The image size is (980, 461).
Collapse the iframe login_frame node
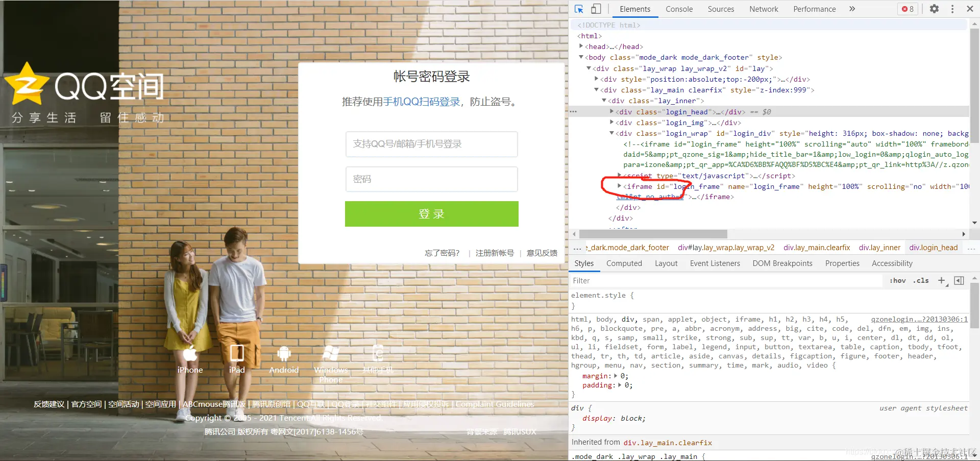point(620,186)
